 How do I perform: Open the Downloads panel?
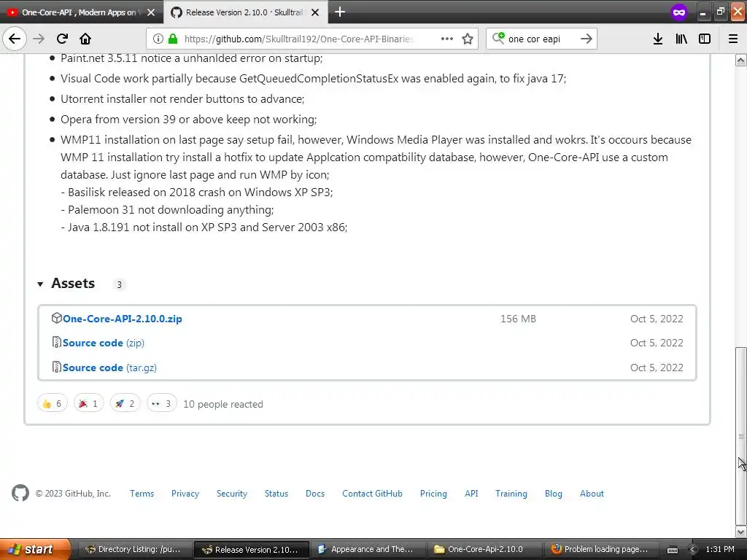[x=658, y=39]
